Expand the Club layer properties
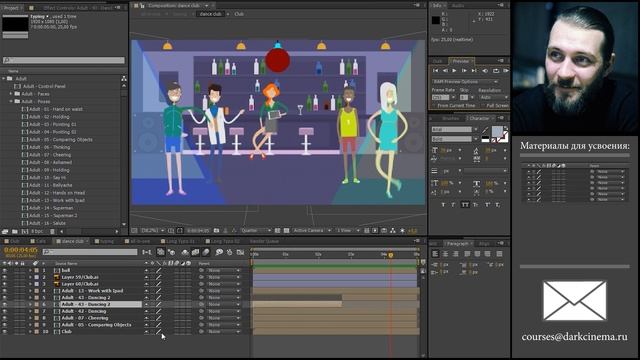Screen dimensions: 640x360 pos(30,332)
